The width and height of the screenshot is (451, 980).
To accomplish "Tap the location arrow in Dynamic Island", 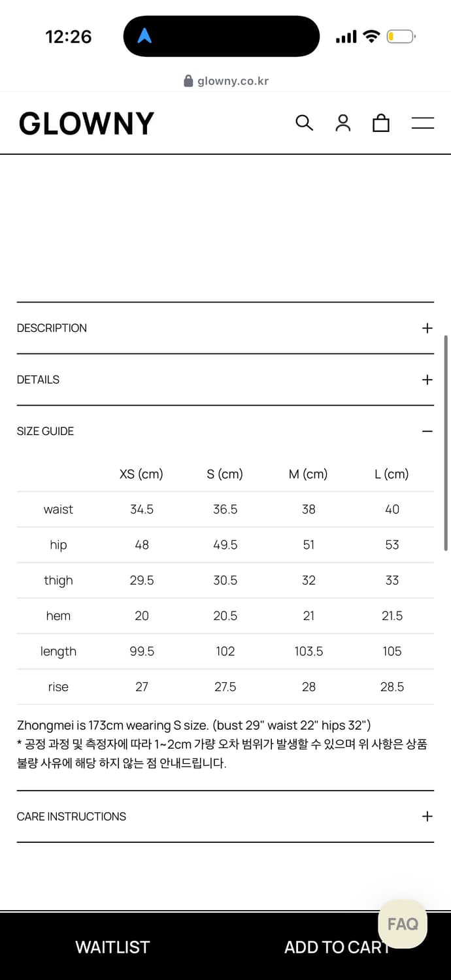I will point(144,36).
